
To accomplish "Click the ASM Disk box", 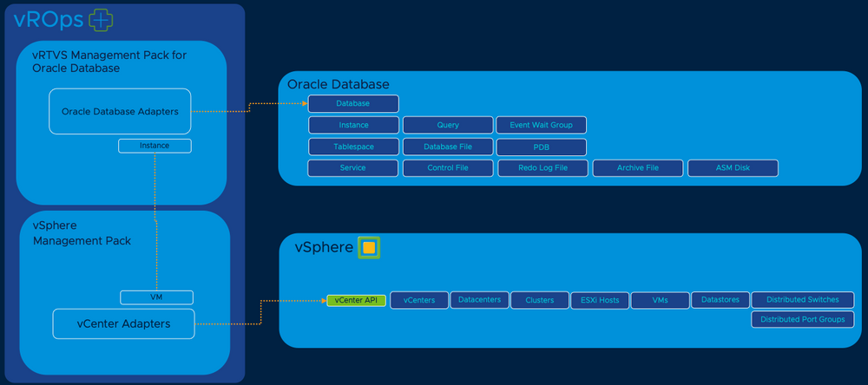I will pyautogui.click(x=733, y=168).
